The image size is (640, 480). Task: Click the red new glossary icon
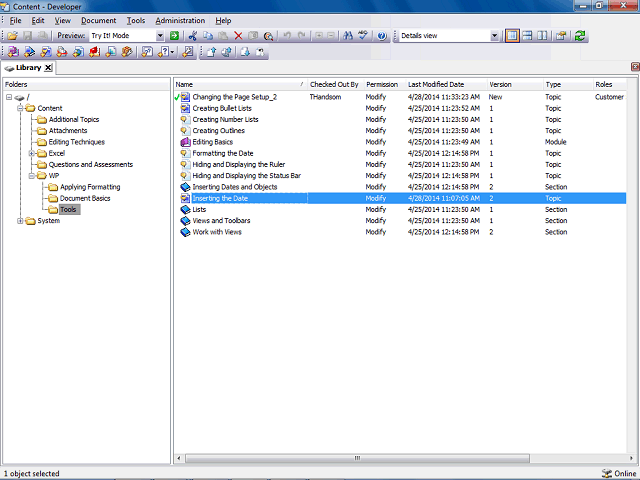tap(95, 52)
